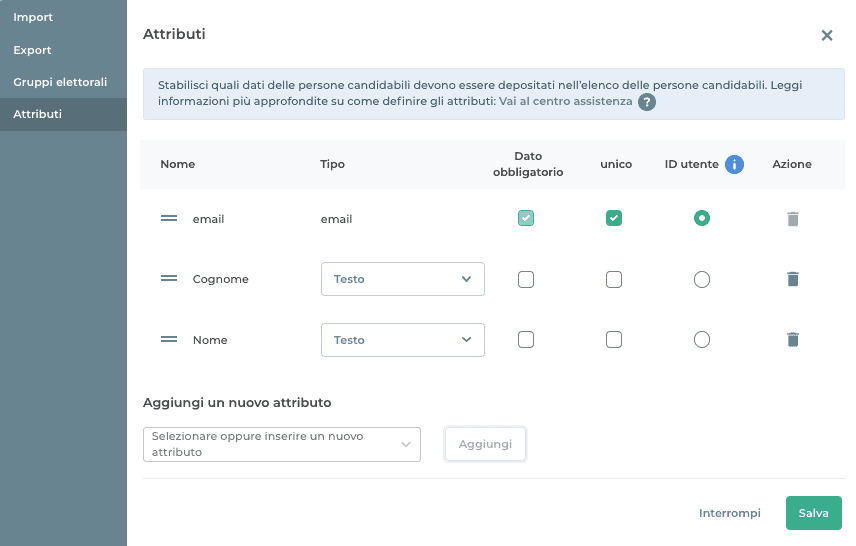
Task: Click the trash icon in email row
Action: (x=793, y=218)
